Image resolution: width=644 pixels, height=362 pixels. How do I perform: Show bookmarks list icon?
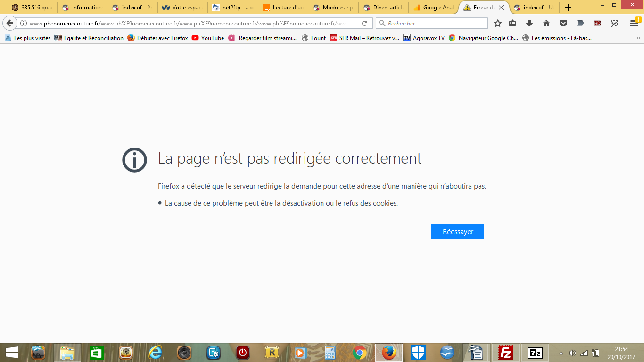512,23
